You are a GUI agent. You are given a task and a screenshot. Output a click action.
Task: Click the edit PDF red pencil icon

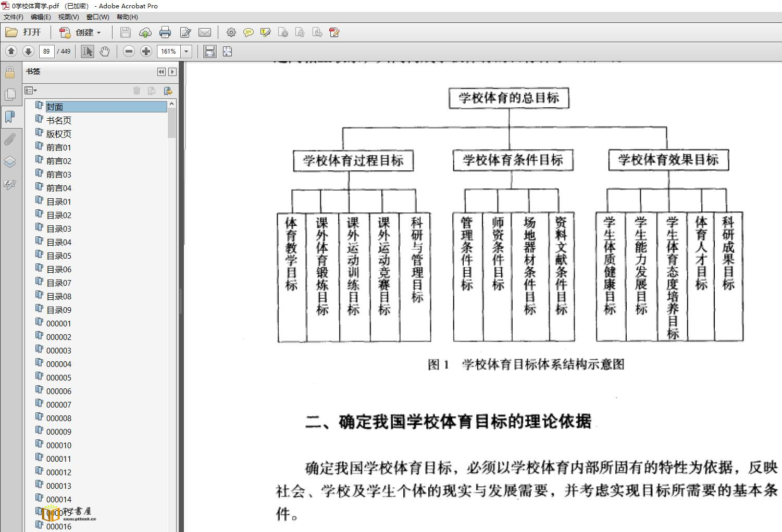tap(334, 32)
